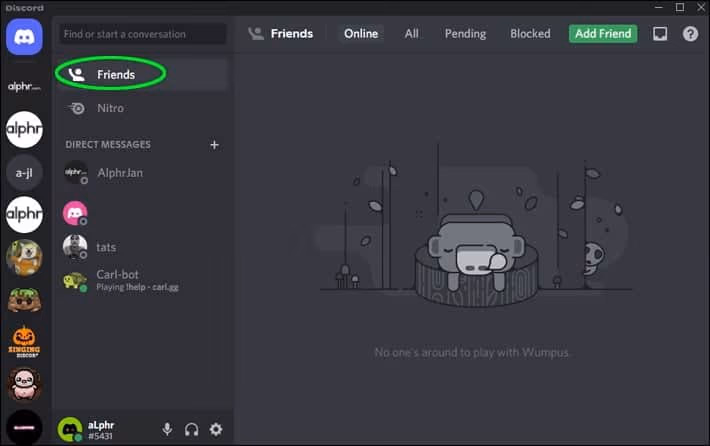Open the pink Discord avatar direct message
The height and width of the screenshot is (446, 710).
pyautogui.click(x=142, y=213)
